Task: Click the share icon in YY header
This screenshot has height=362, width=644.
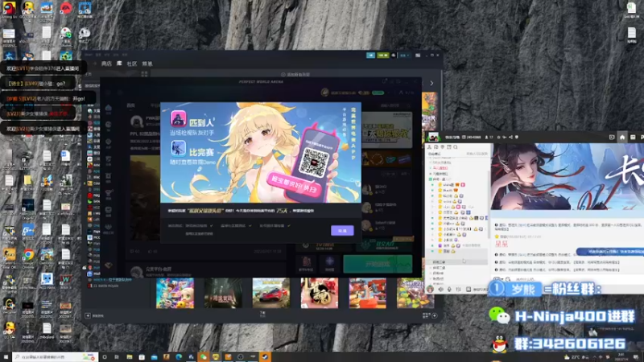Action: click(x=511, y=137)
